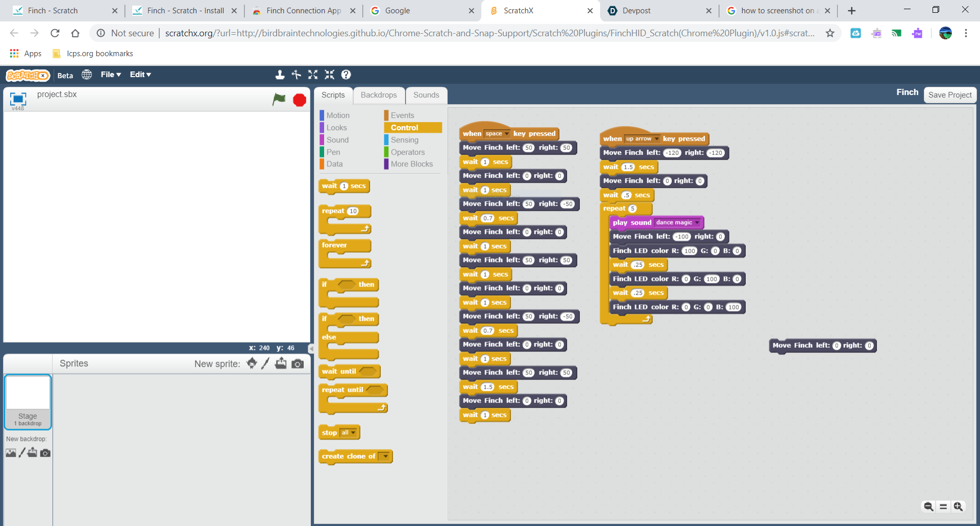The height and width of the screenshot is (526, 980).
Task: Open the Edit menu
Action: pos(140,75)
